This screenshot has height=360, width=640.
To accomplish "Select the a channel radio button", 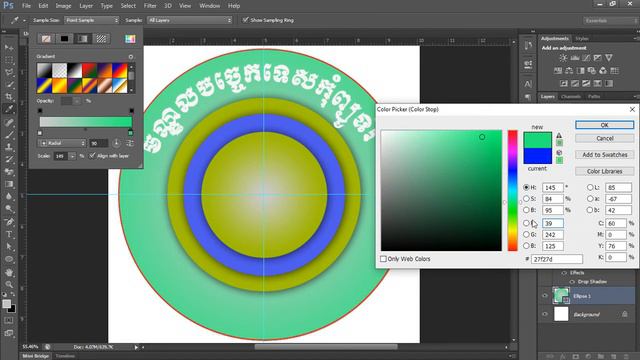I will tap(590, 199).
